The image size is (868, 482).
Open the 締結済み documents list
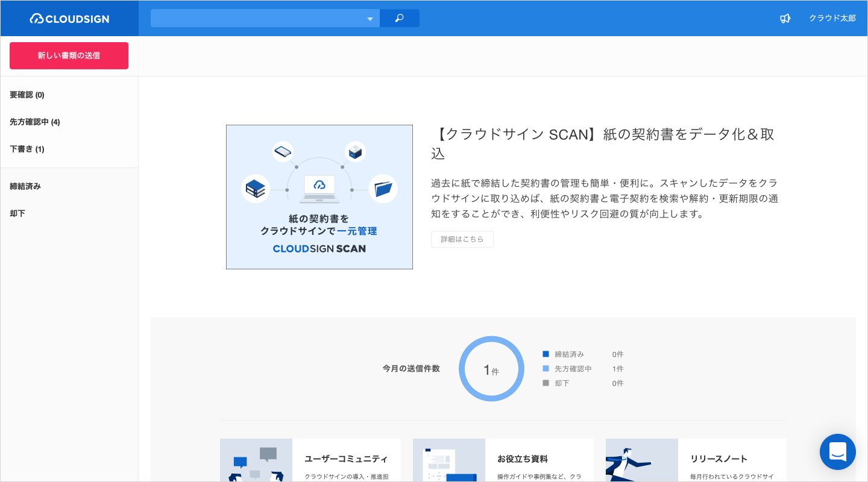point(25,186)
